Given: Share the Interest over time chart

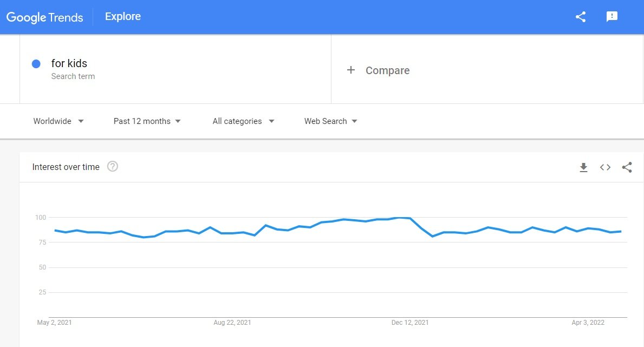Looking at the screenshot, I should click(627, 167).
